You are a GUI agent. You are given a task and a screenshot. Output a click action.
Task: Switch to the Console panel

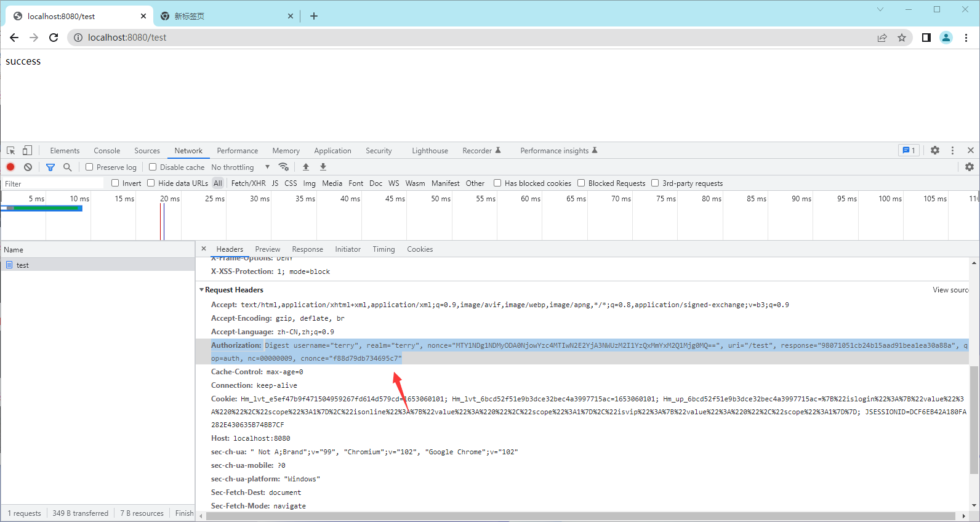(x=106, y=151)
